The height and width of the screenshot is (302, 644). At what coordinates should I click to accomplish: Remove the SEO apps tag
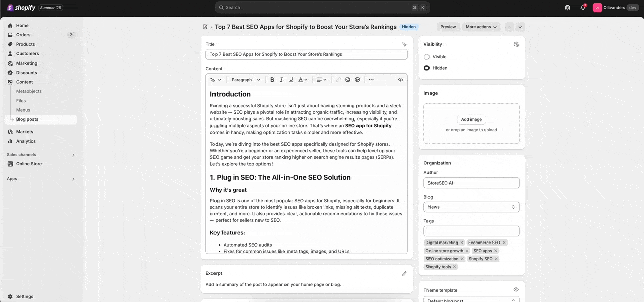pos(496,251)
